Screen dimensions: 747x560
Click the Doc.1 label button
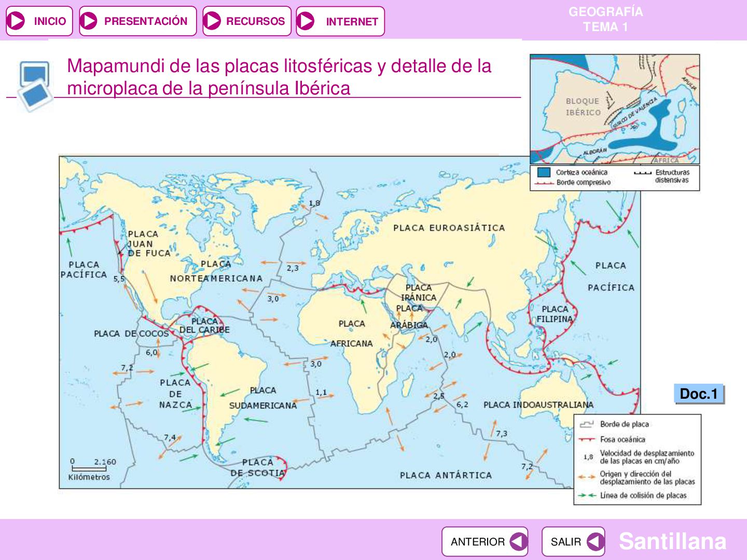coord(699,394)
